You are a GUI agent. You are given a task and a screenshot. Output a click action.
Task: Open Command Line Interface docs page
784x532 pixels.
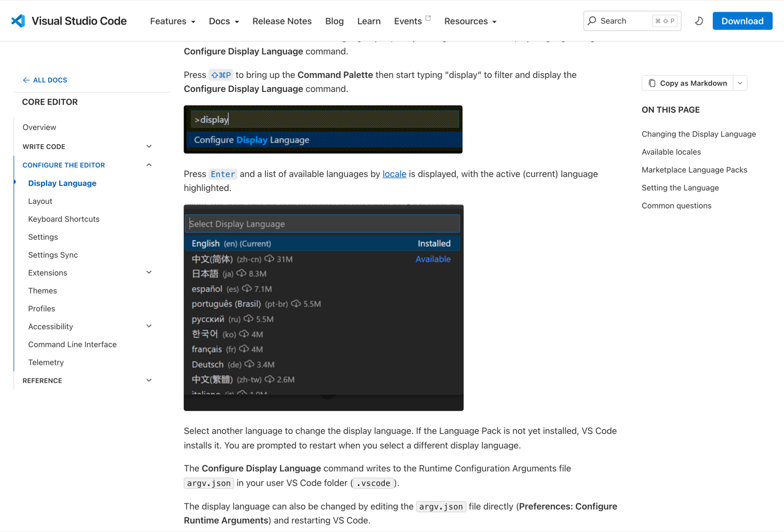(72, 344)
